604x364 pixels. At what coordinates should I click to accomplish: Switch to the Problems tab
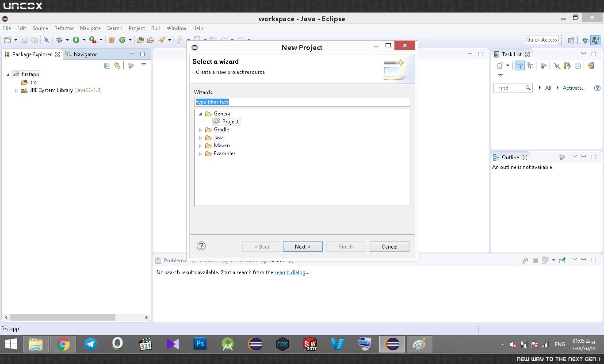[171, 260]
